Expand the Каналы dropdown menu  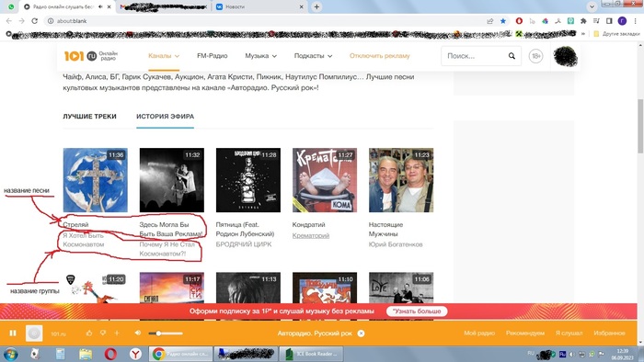click(x=164, y=56)
